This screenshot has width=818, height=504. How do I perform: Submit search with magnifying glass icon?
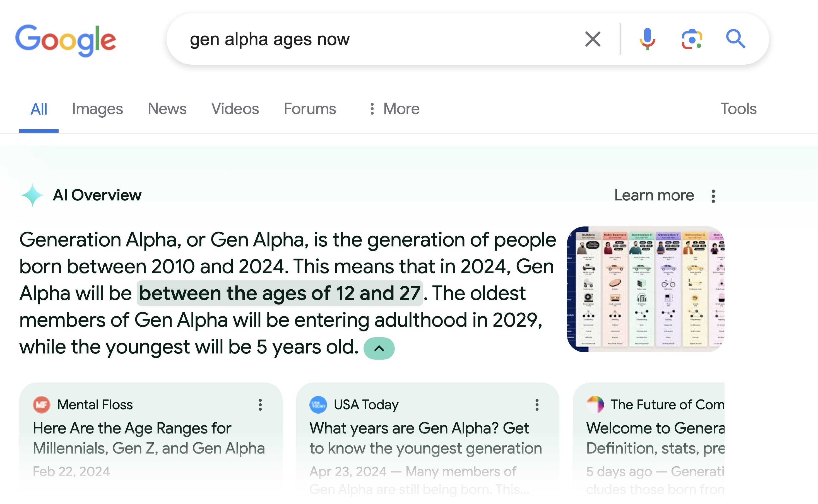pyautogui.click(x=735, y=39)
